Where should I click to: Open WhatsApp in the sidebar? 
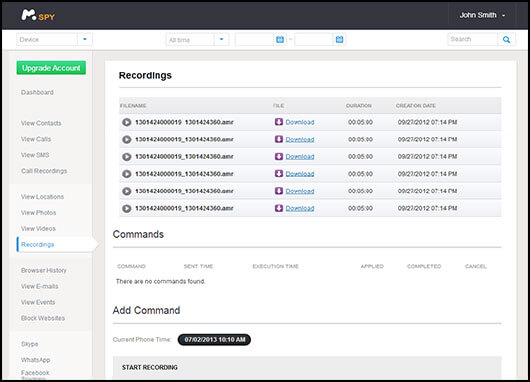(x=35, y=360)
